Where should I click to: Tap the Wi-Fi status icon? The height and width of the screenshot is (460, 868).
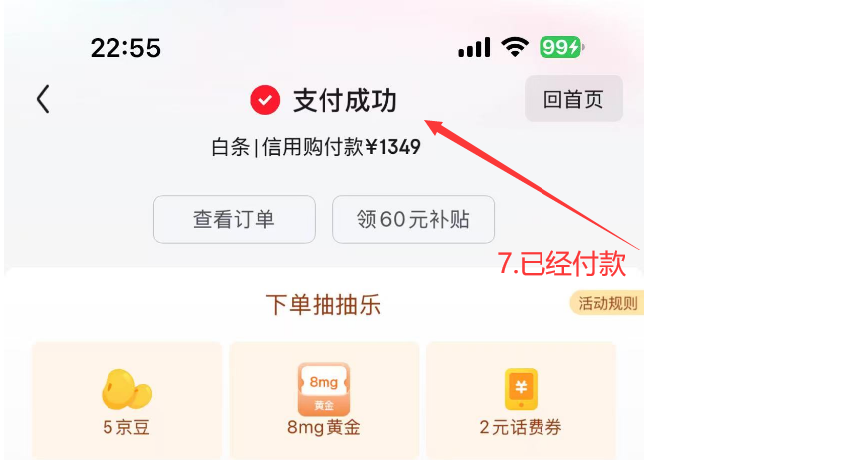click(515, 47)
